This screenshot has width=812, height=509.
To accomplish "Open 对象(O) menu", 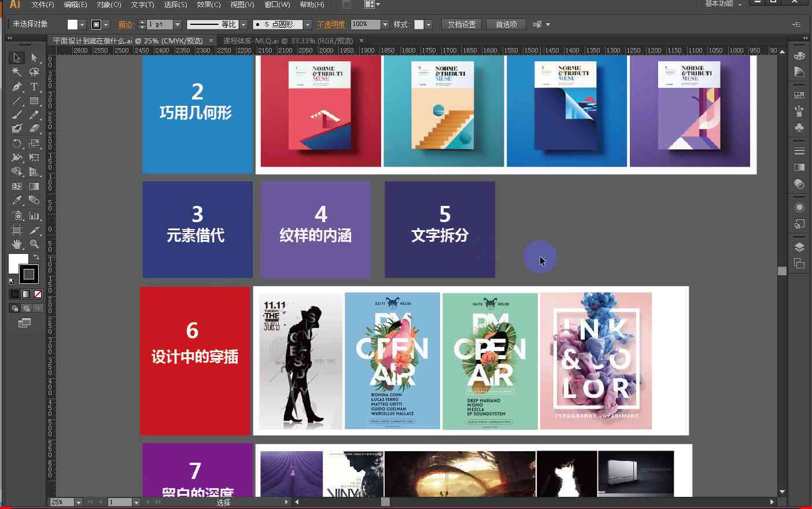I will click(x=109, y=5).
